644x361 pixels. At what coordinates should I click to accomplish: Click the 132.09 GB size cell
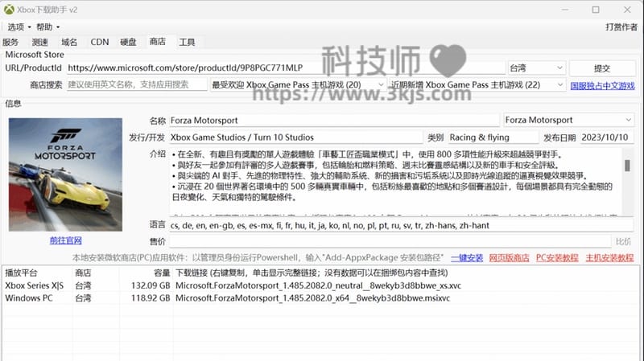pyautogui.click(x=151, y=285)
